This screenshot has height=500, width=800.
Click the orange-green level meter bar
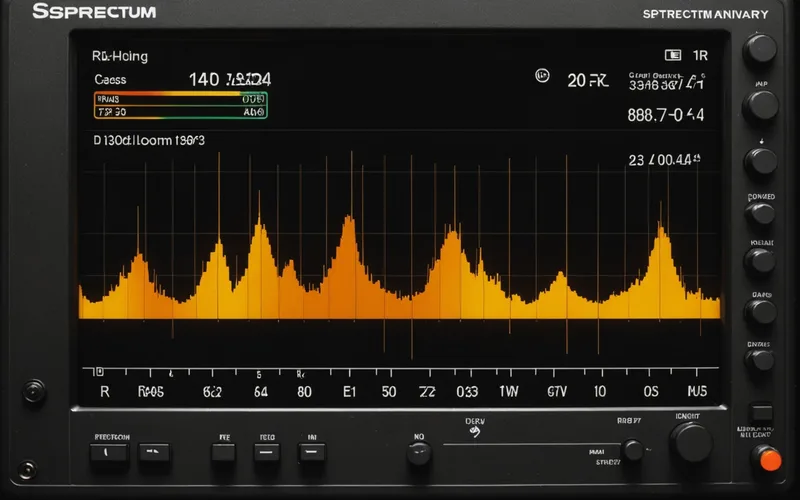tap(181, 105)
